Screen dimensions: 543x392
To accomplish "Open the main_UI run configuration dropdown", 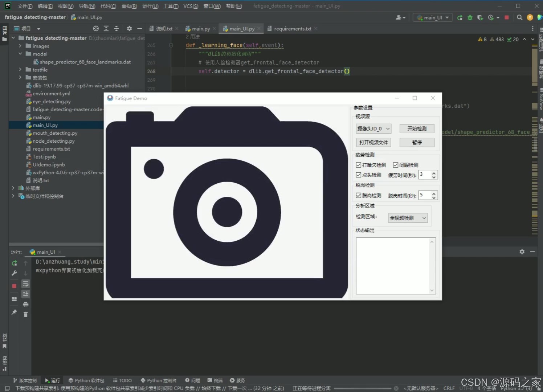I will pyautogui.click(x=433, y=17).
